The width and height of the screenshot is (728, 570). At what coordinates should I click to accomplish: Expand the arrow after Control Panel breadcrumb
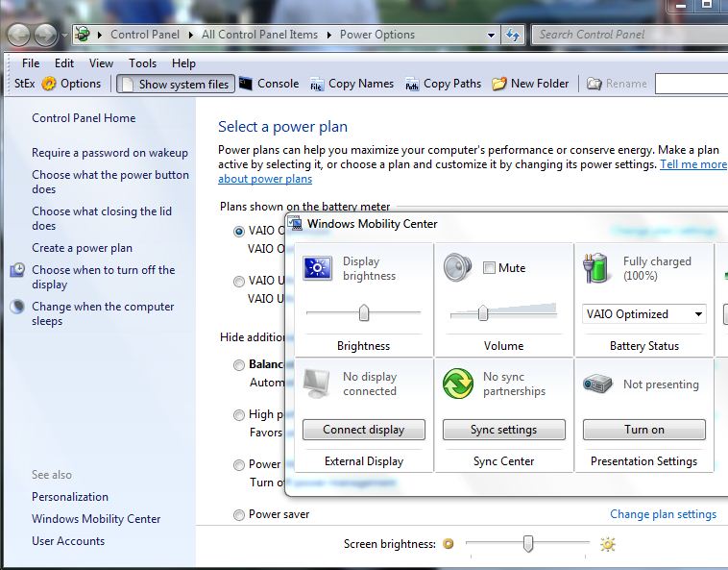click(191, 35)
